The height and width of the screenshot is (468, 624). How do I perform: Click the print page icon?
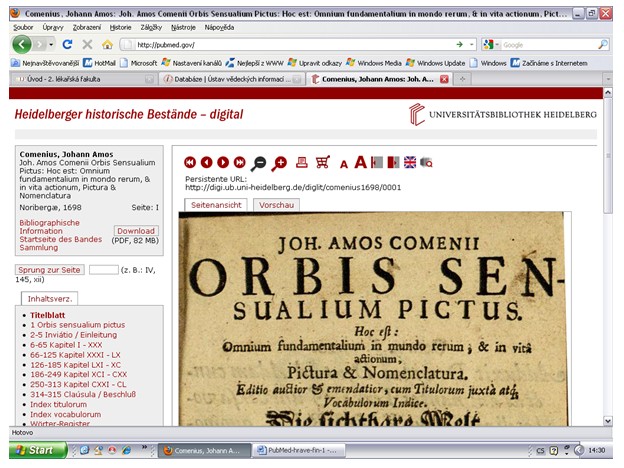pos(302,162)
